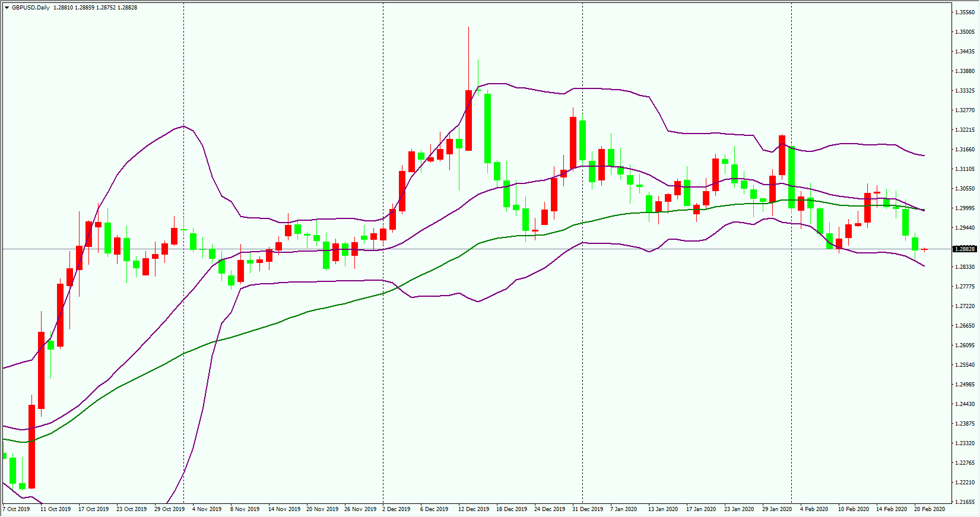Screen dimensions: 980x517
Task: Click the 14 Nov 2019 date label
Action: pos(284,509)
